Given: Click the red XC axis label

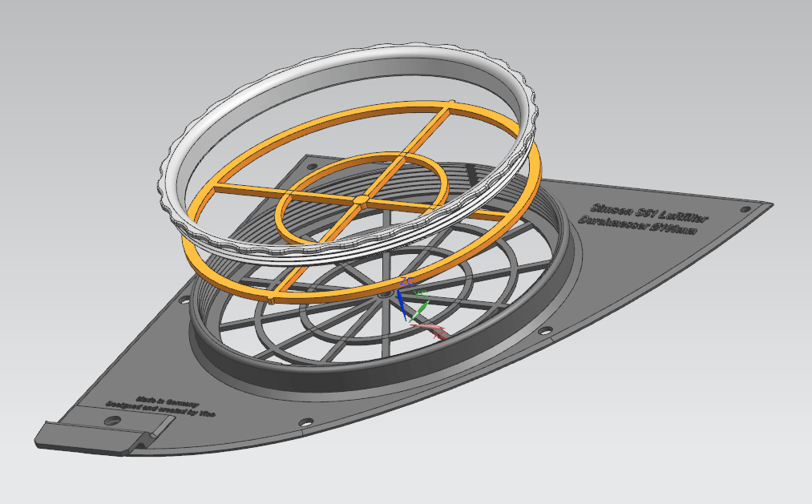Looking at the screenshot, I should [x=439, y=335].
